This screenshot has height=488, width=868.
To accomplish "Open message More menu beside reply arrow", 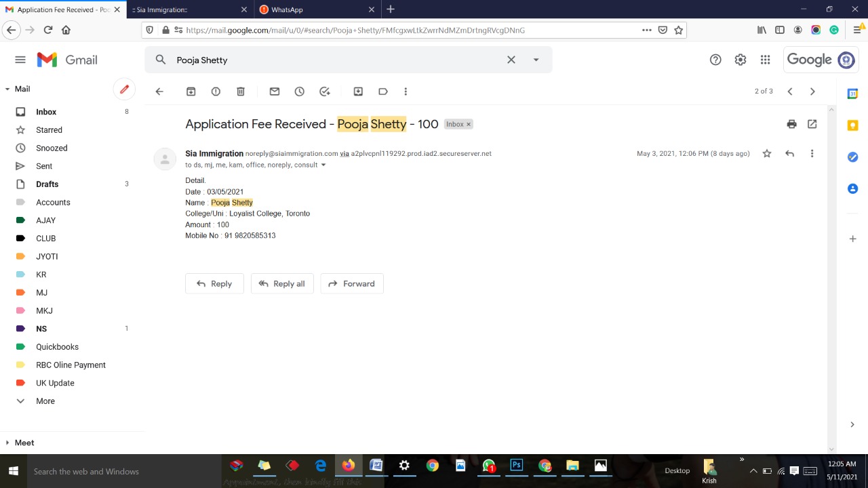I will coord(812,154).
